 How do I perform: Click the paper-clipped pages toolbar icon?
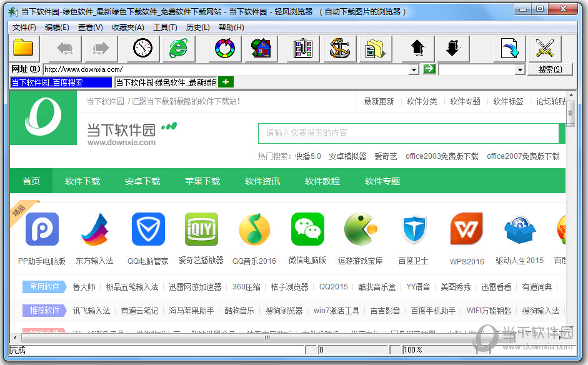[x=303, y=48]
